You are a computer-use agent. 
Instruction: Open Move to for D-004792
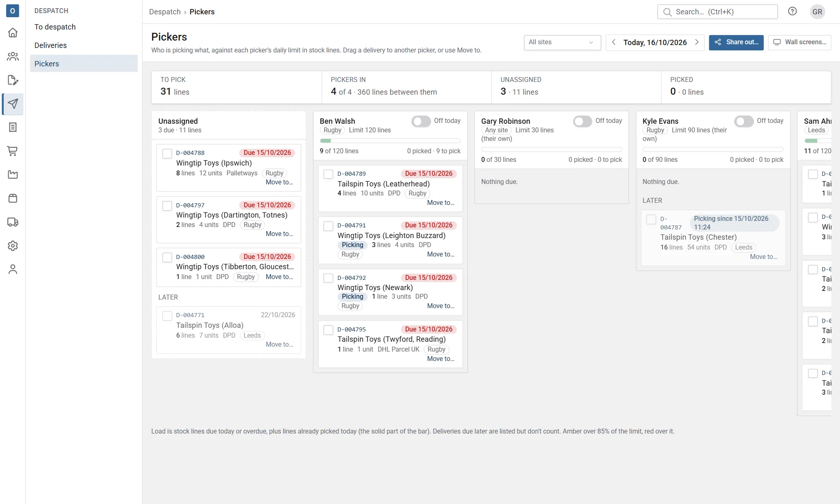[441, 306]
